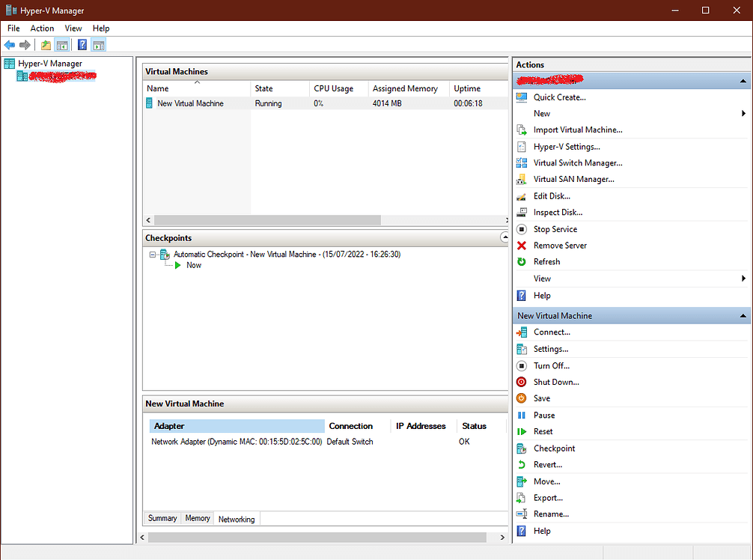
Task: Open the View submenu in the Actions pane
Action: (541, 278)
